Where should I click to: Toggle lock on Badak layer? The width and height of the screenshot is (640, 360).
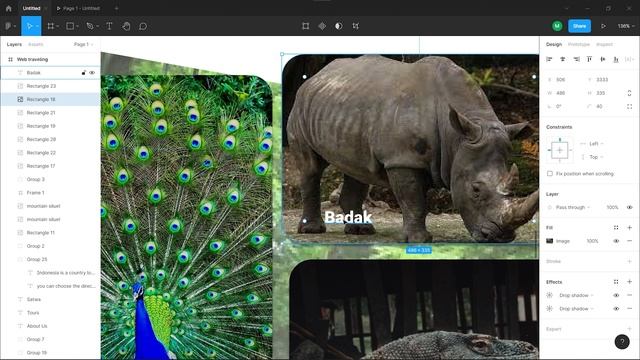pyautogui.click(x=84, y=73)
